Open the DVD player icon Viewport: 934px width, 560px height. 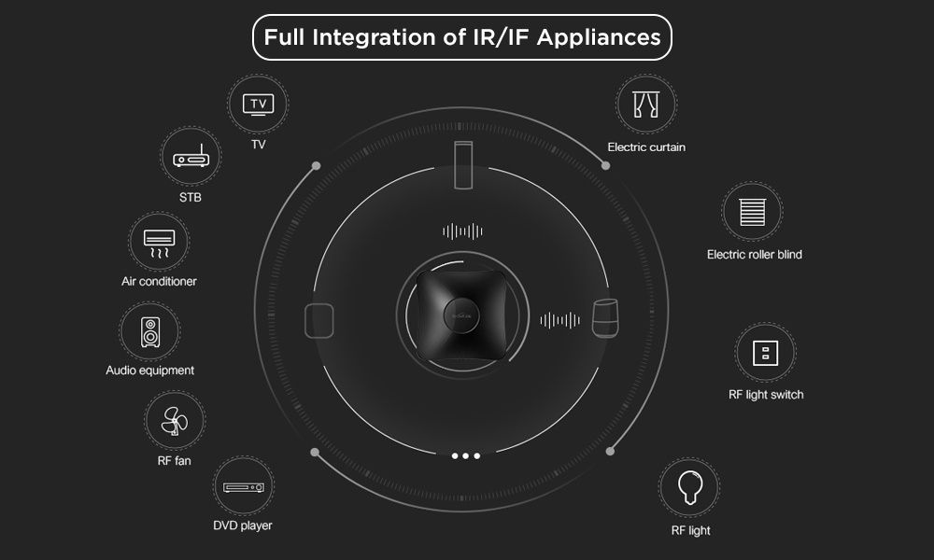(x=242, y=486)
